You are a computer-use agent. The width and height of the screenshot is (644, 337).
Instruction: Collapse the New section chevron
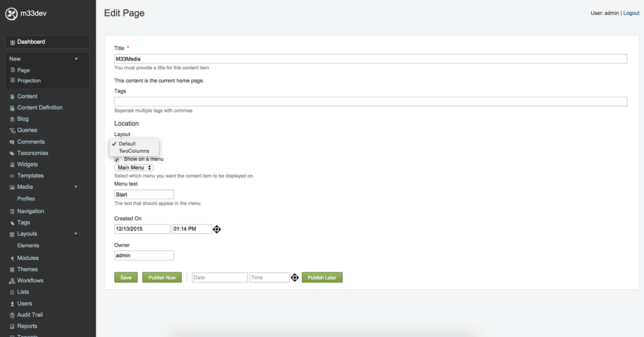coord(76,59)
